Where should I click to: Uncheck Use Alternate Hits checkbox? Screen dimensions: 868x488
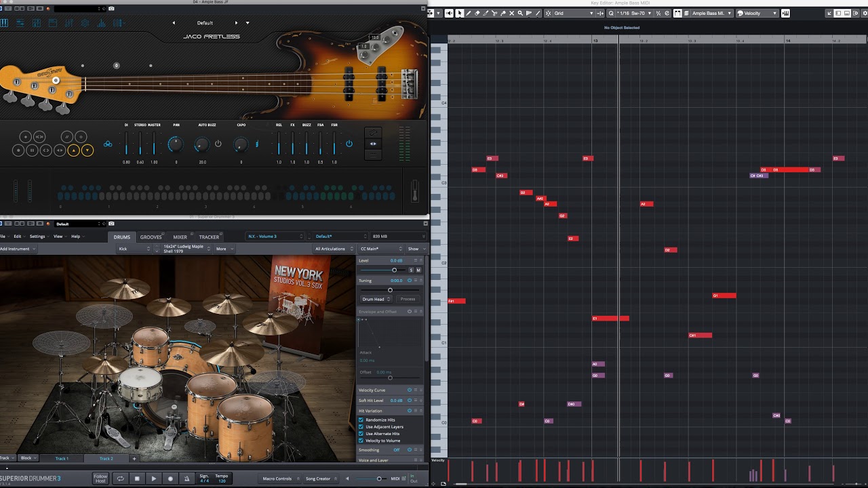coord(361,434)
